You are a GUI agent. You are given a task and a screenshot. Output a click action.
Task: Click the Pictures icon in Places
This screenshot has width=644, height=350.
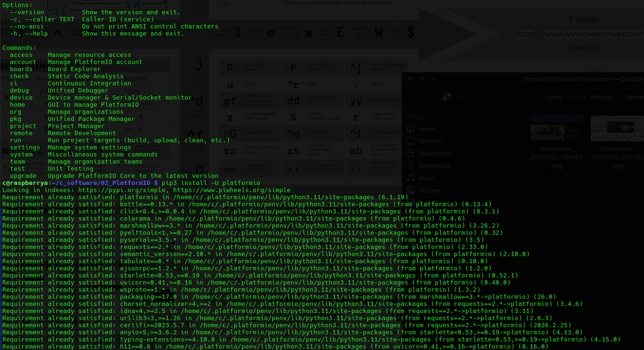pyautogui.click(x=411, y=190)
